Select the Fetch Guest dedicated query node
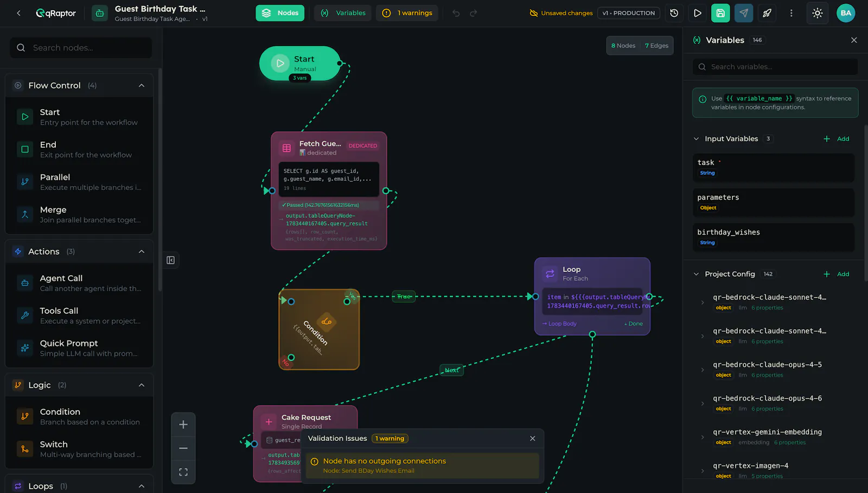Image resolution: width=868 pixels, height=493 pixels. coord(329,191)
